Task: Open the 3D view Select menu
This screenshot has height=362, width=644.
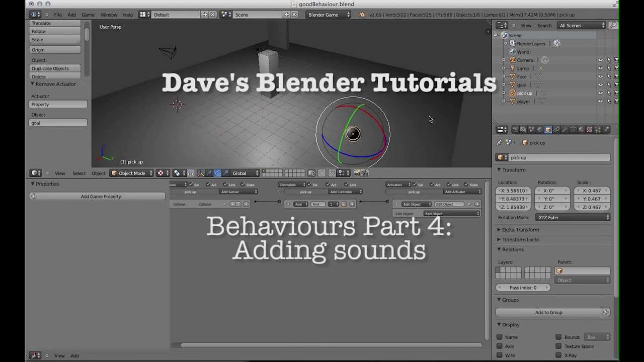Action: pyautogui.click(x=79, y=173)
